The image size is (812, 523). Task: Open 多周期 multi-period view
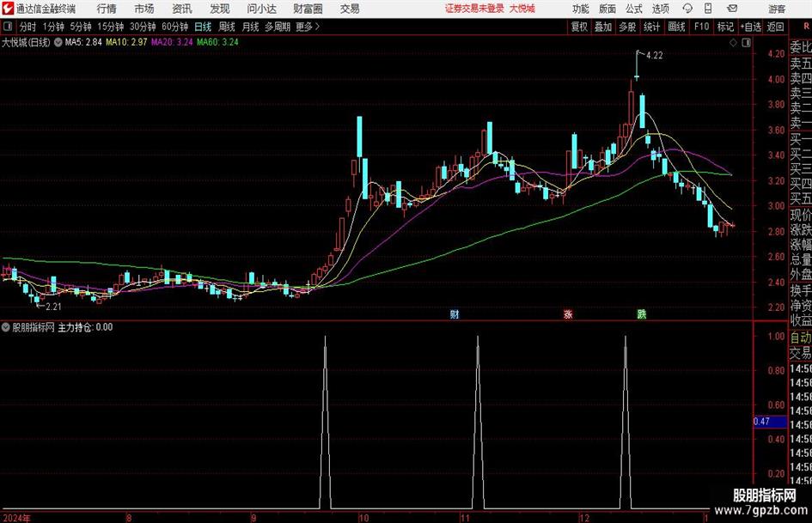[278, 27]
